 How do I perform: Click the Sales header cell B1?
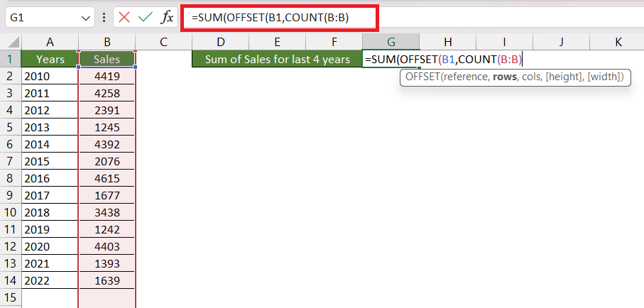point(107,59)
